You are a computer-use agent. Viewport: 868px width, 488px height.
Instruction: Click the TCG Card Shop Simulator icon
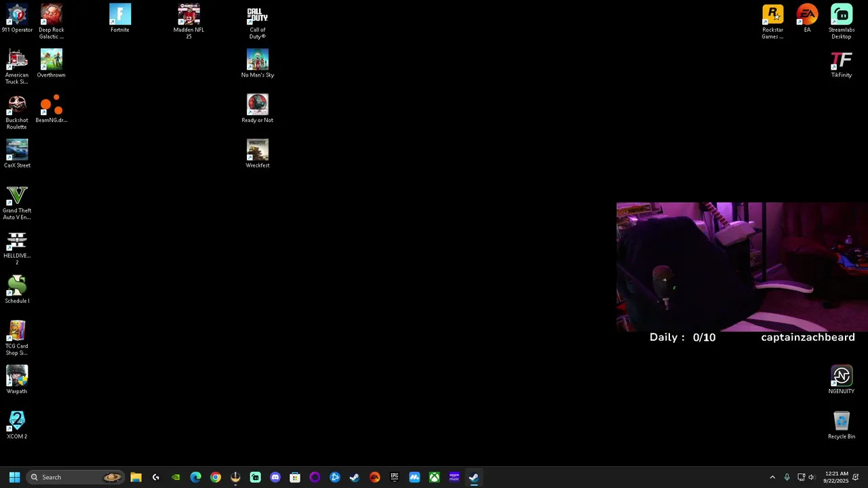(17, 338)
